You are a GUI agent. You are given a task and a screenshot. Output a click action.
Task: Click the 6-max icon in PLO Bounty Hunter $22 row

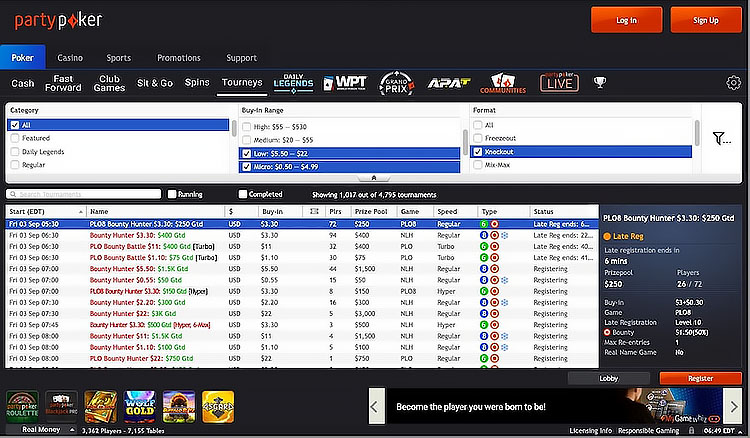(x=484, y=359)
